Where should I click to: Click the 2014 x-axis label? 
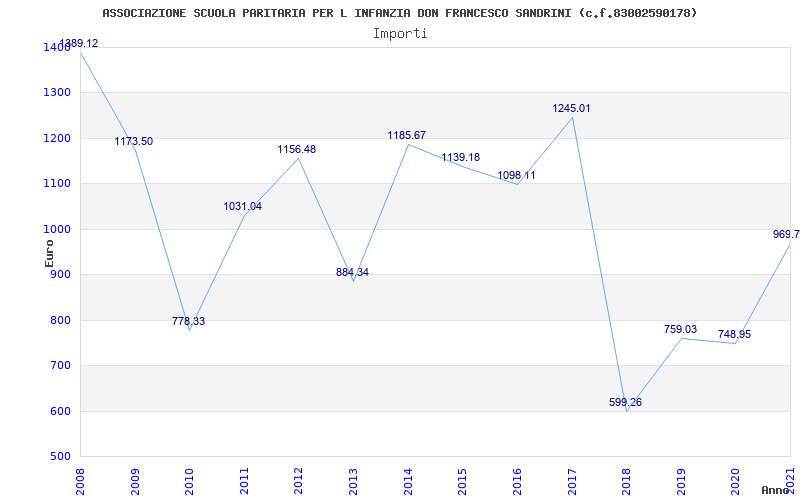[x=408, y=482]
